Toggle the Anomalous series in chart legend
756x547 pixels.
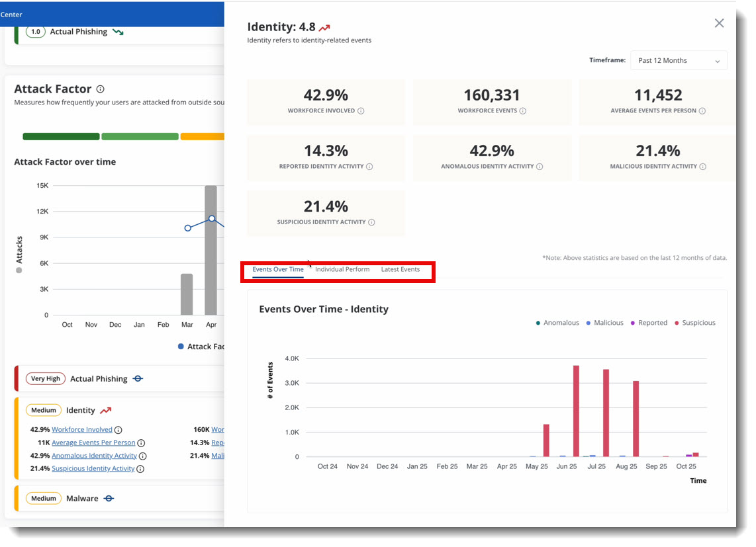(557, 323)
